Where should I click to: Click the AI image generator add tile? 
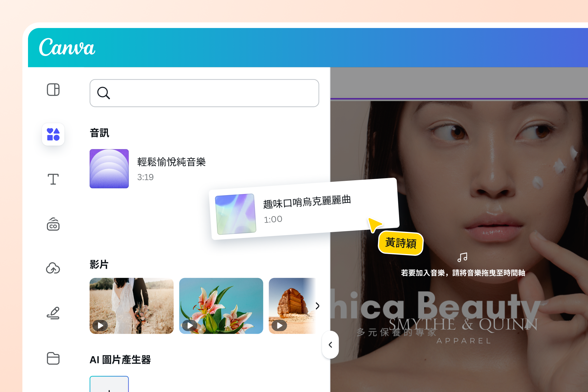tap(109, 384)
